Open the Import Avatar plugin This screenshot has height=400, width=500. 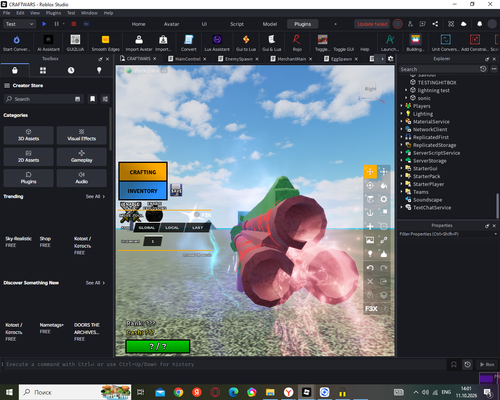(139, 40)
